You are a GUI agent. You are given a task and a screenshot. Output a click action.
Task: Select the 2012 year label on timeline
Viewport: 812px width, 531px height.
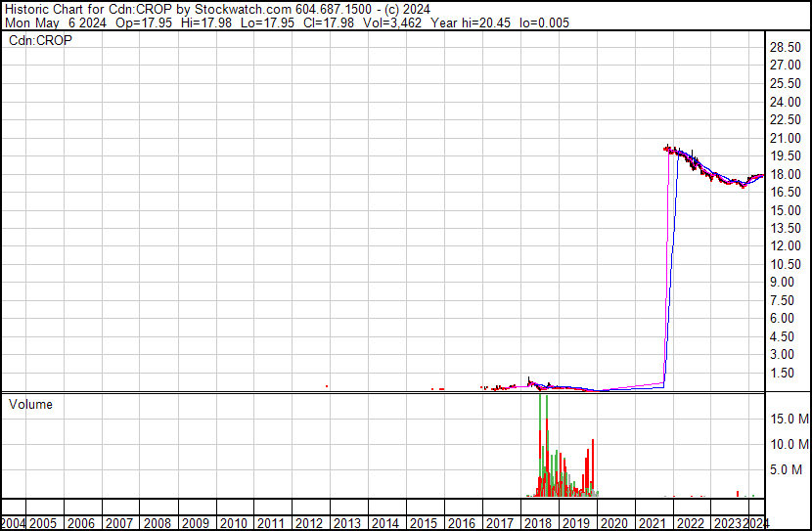309,523
